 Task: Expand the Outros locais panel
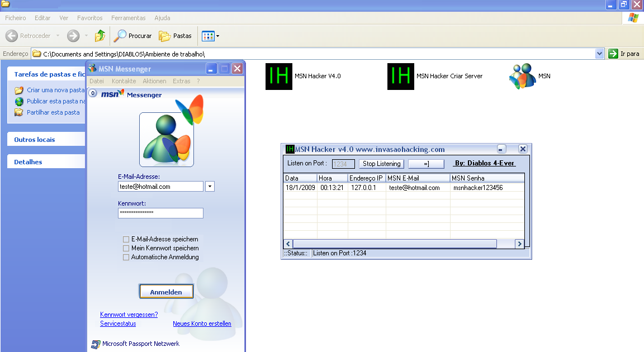tap(46, 140)
